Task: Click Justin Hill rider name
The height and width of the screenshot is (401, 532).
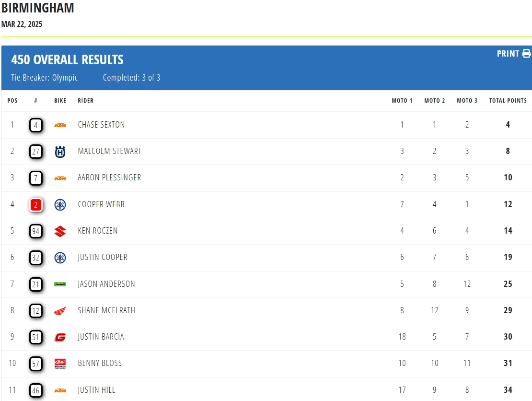Action: click(x=96, y=390)
